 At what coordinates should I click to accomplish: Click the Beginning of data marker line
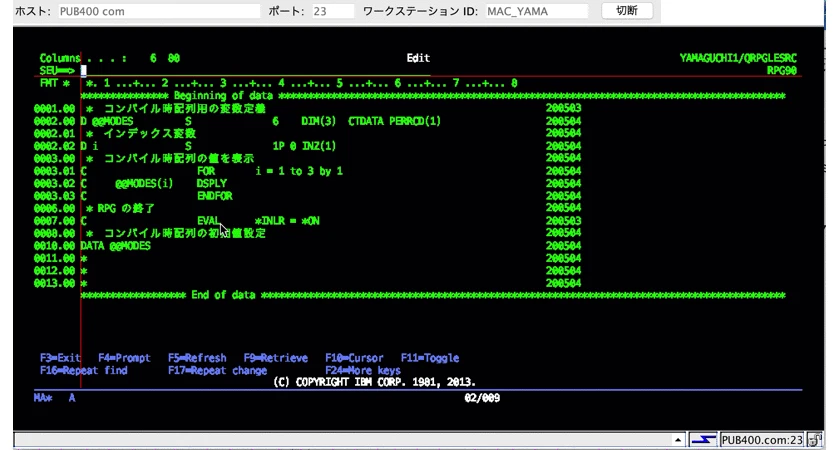(433, 96)
